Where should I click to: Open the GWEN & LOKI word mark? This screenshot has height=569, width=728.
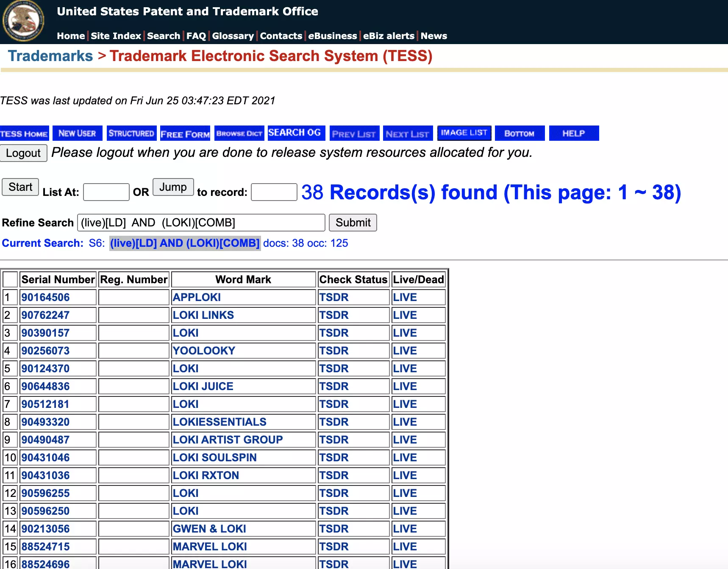click(x=209, y=529)
